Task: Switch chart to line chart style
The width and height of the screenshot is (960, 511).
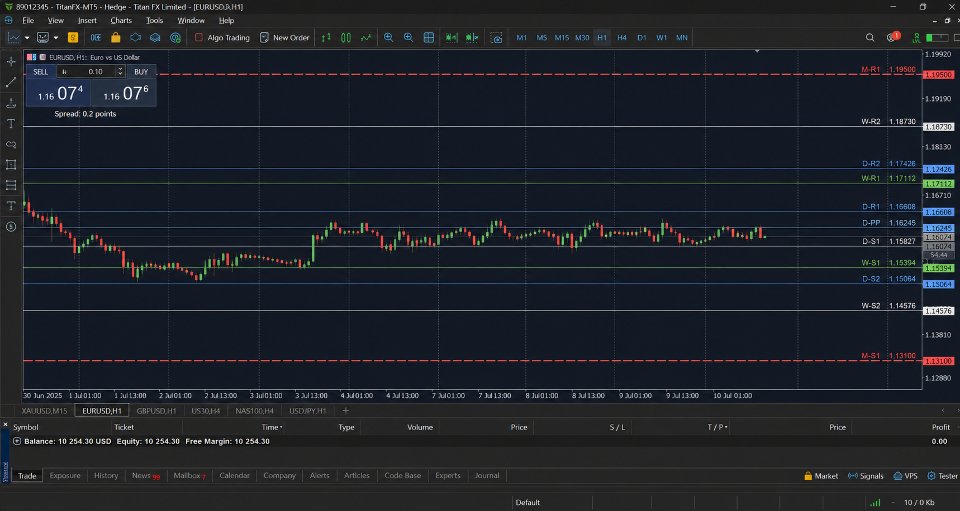Action: point(366,37)
